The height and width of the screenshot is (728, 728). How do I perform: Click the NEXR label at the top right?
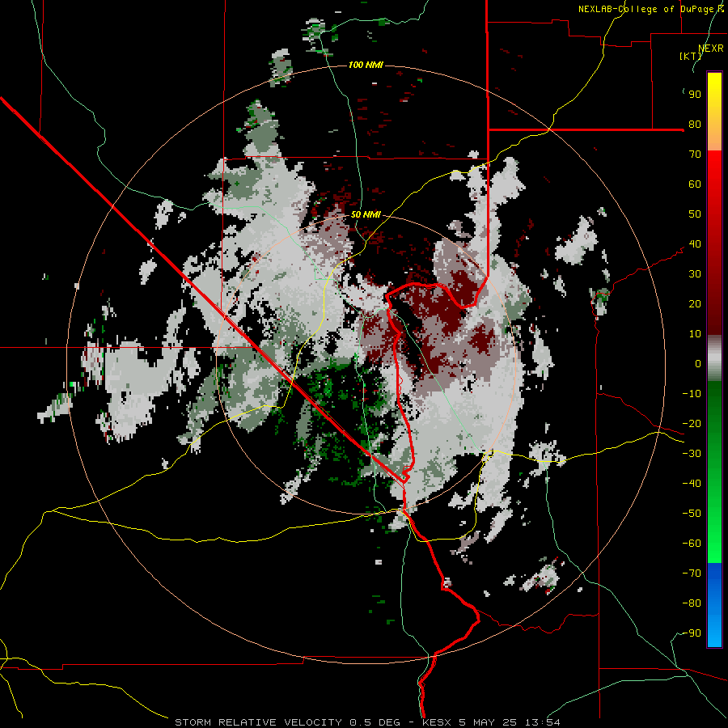(710, 49)
